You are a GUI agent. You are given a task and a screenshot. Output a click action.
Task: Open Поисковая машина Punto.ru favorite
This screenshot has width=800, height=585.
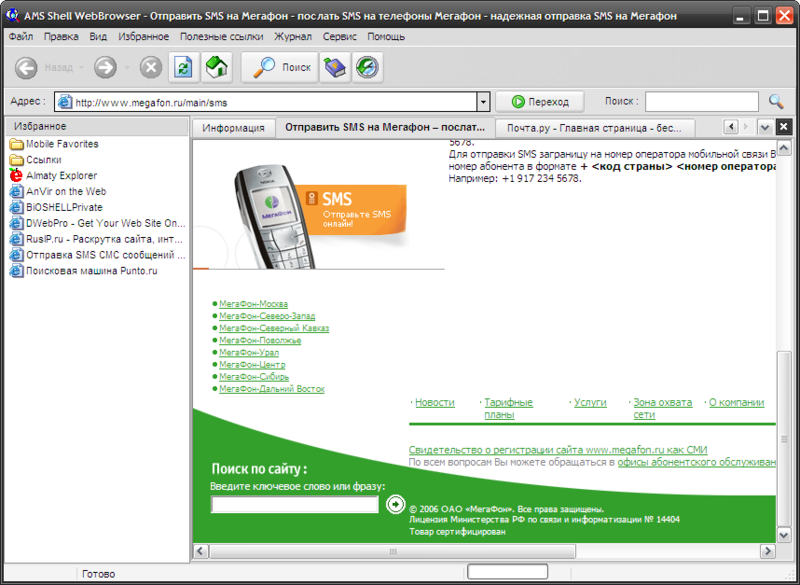click(x=84, y=271)
